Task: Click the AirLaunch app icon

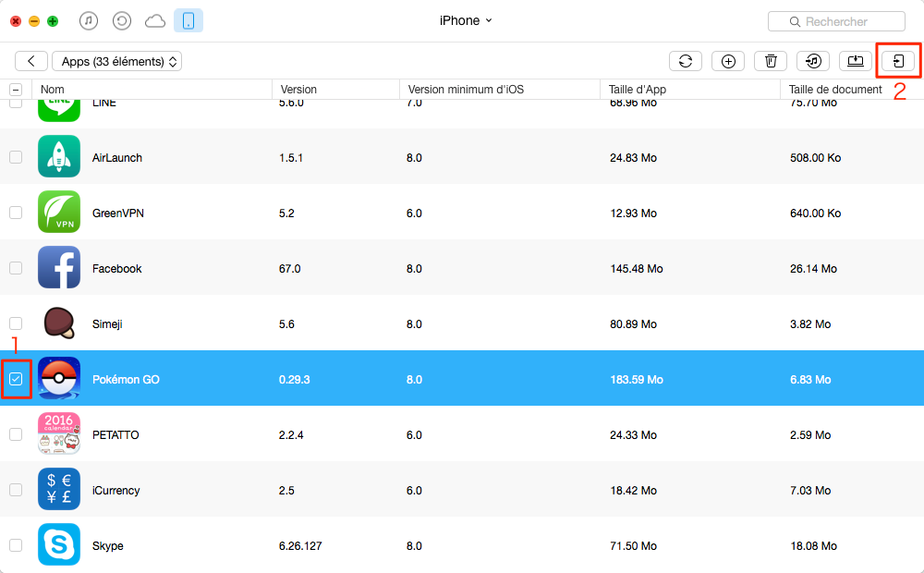Action: (59, 156)
